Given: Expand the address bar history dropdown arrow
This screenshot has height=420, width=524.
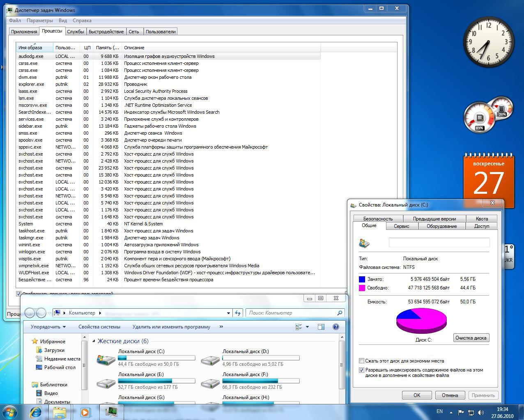Looking at the screenshot, I should click(228, 313).
